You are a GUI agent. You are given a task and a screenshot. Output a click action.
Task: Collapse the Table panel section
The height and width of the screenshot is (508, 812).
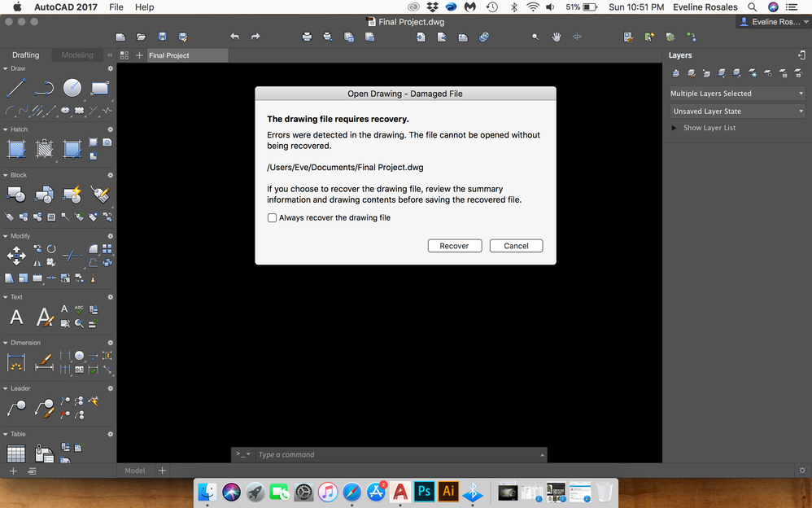[x=5, y=434]
